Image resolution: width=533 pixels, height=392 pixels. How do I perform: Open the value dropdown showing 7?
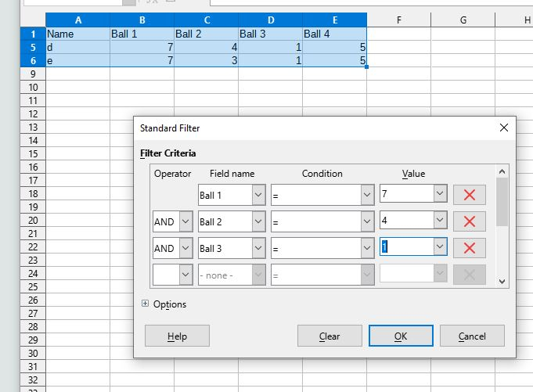[440, 193]
